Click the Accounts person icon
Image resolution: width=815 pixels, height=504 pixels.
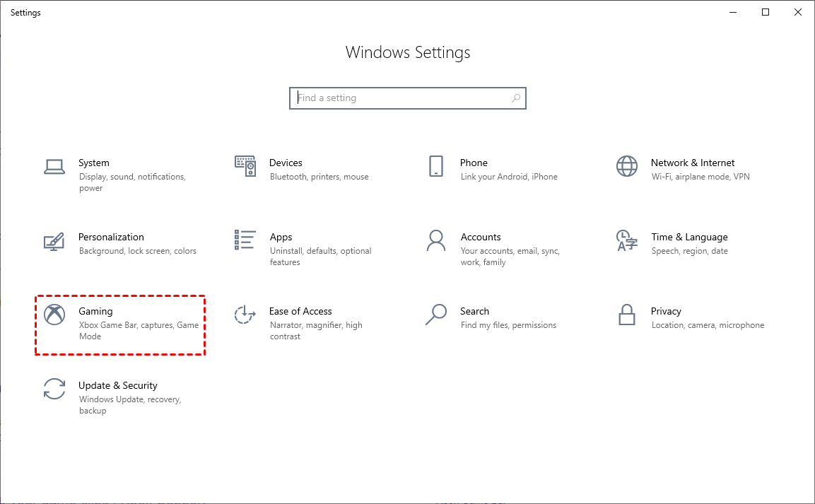[435, 241]
